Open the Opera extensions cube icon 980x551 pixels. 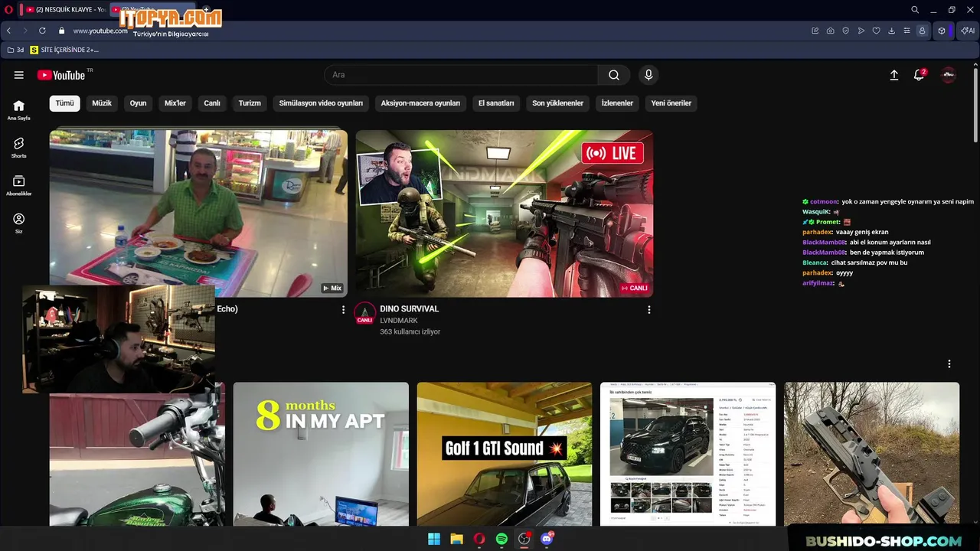[942, 31]
